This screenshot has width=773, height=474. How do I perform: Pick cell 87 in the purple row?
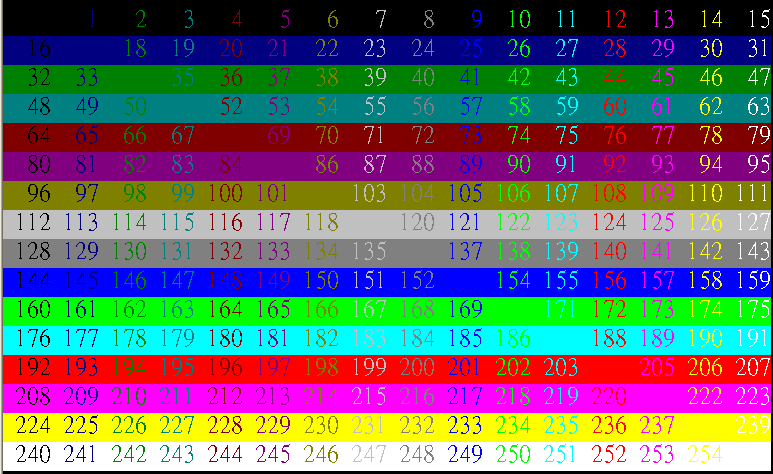(375, 164)
